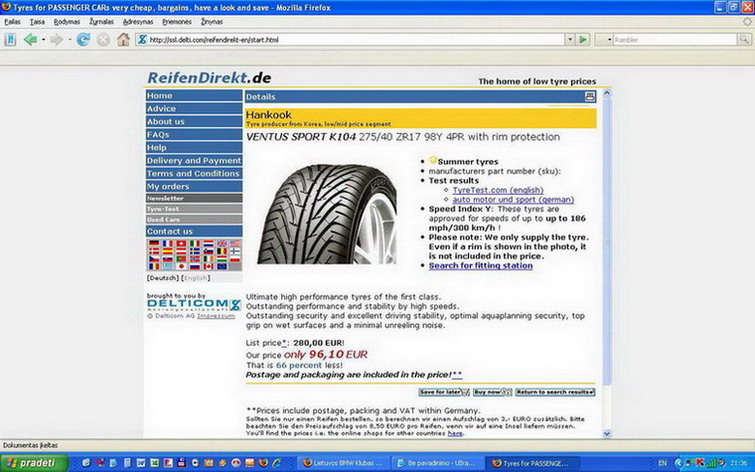The height and width of the screenshot is (472, 755).
Task: Open the Contact us sidebar link
Action: pyautogui.click(x=194, y=231)
